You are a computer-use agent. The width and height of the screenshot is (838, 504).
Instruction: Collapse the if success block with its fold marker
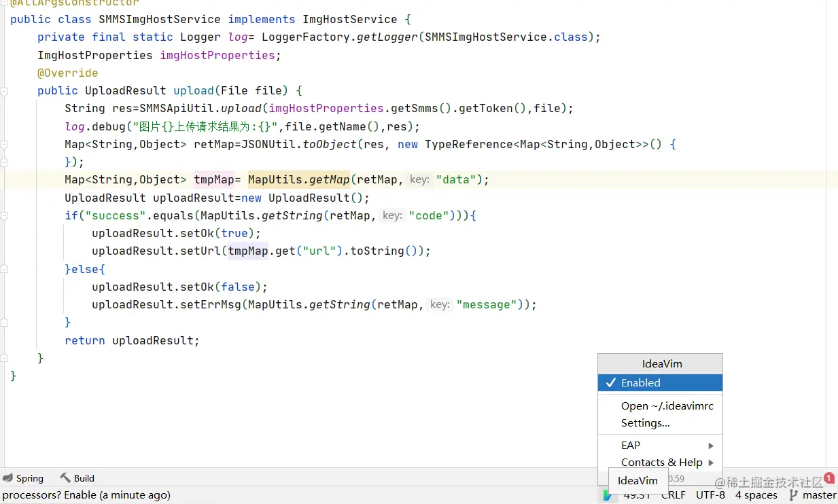pyautogui.click(x=4, y=216)
